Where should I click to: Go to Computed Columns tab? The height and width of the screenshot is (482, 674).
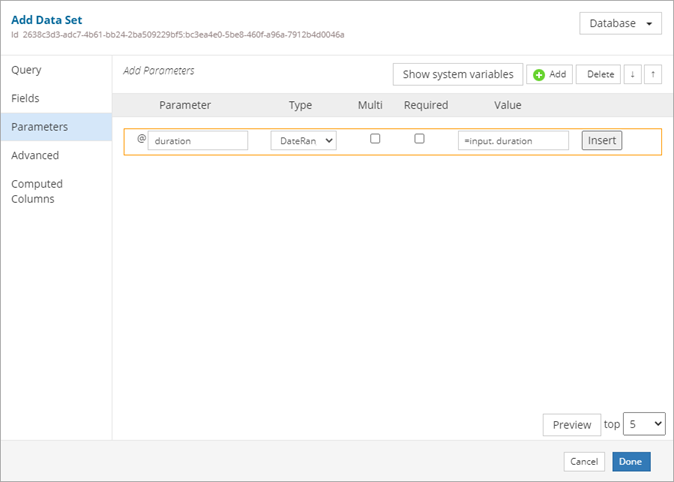[x=37, y=191]
